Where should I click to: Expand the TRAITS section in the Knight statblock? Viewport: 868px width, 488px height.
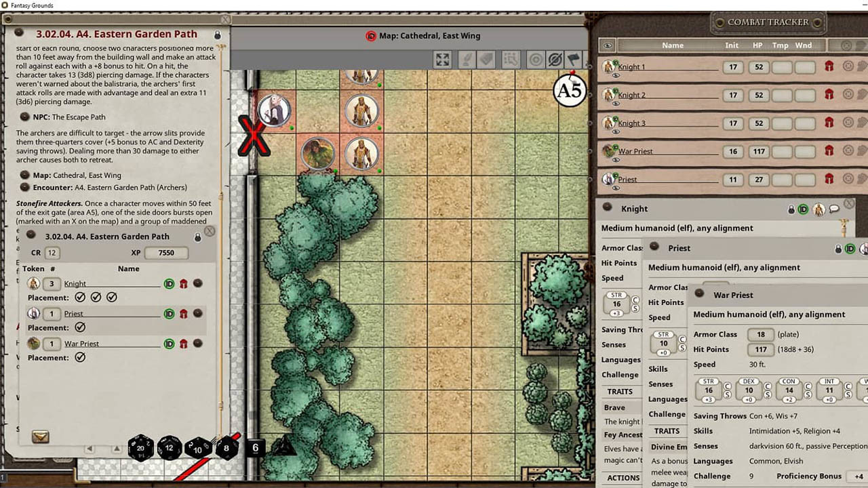pos(620,391)
